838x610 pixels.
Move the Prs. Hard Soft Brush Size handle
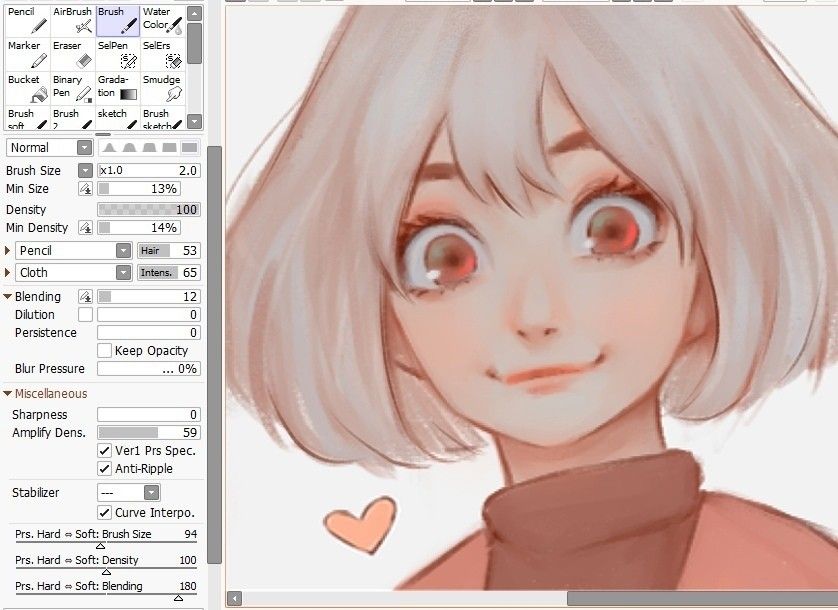tap(100, 546)
